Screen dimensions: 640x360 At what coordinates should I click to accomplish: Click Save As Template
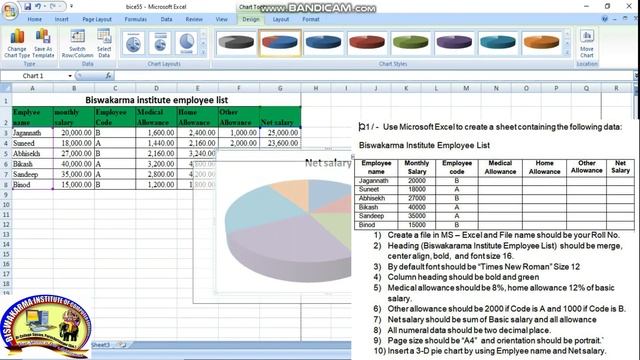tap(43, 43)
